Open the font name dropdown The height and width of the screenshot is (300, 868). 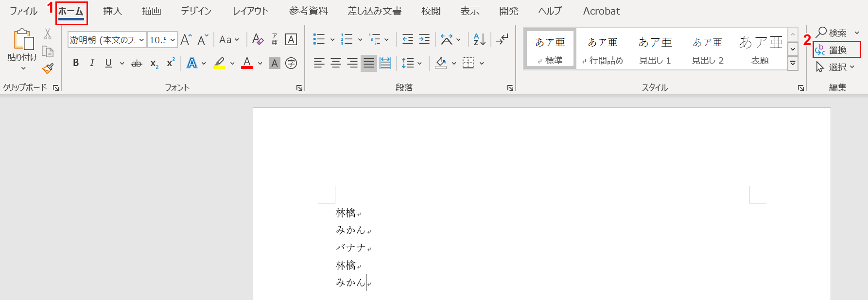[141, 40]
